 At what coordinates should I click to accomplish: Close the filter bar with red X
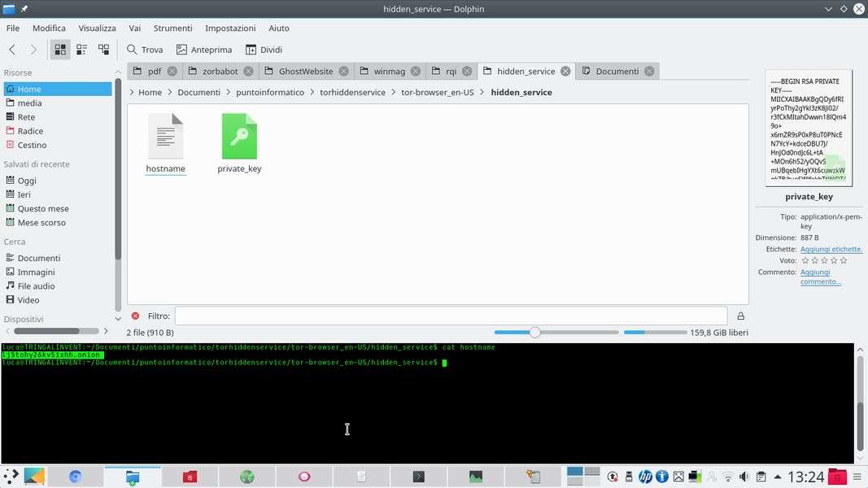[x=136, y=316]
